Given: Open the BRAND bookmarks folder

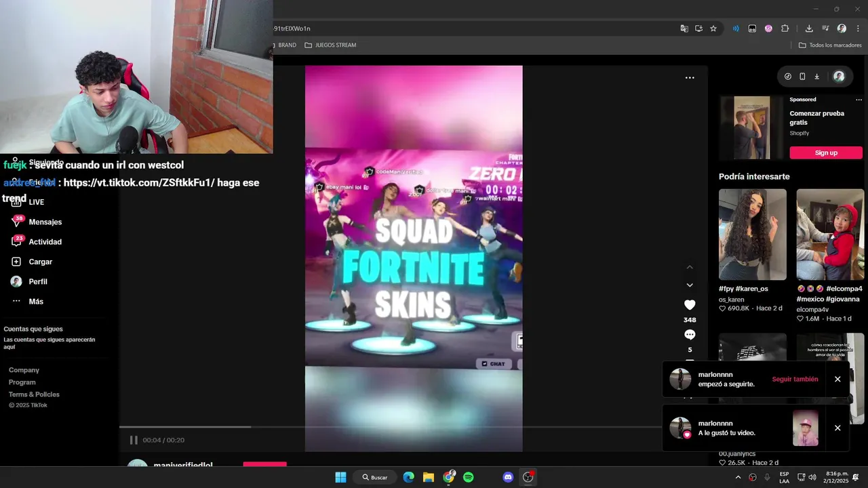Looking at the screenshot, I should click(285, 45).
